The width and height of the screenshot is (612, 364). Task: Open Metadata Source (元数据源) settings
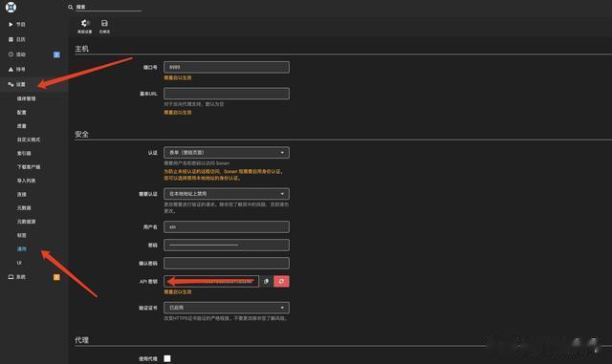point(26,222)
